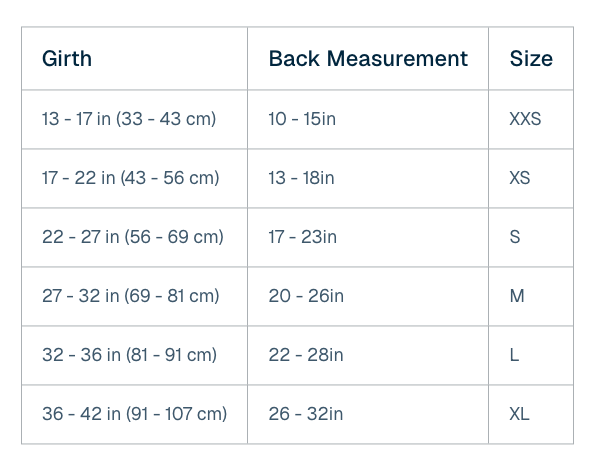Viewport: 600px width, 468px height.
Task: Click the 13 - 18in back measurement cell
Action: tap(368, 178)
